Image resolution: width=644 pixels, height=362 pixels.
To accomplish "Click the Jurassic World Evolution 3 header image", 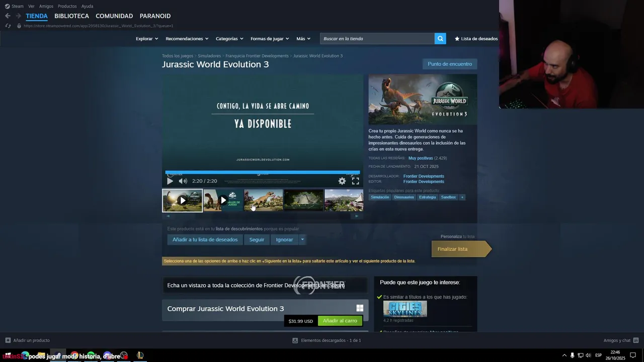I will (423, 100).
